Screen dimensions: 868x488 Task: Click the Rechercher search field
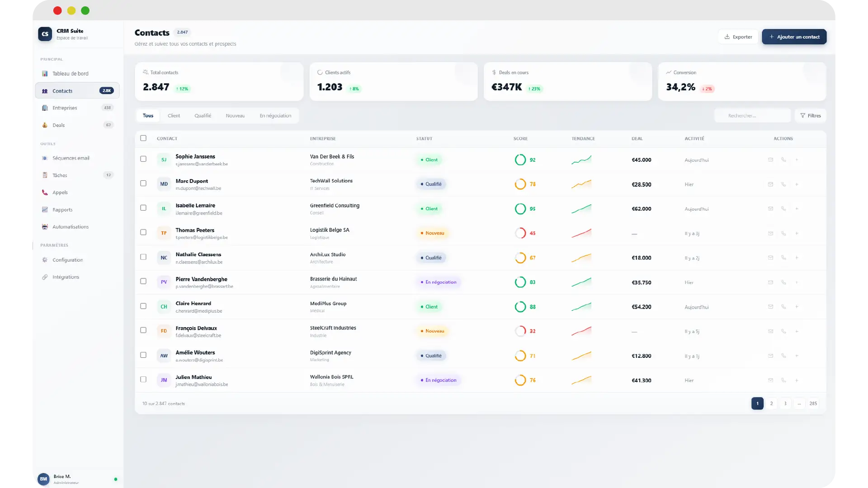[753, 116]
